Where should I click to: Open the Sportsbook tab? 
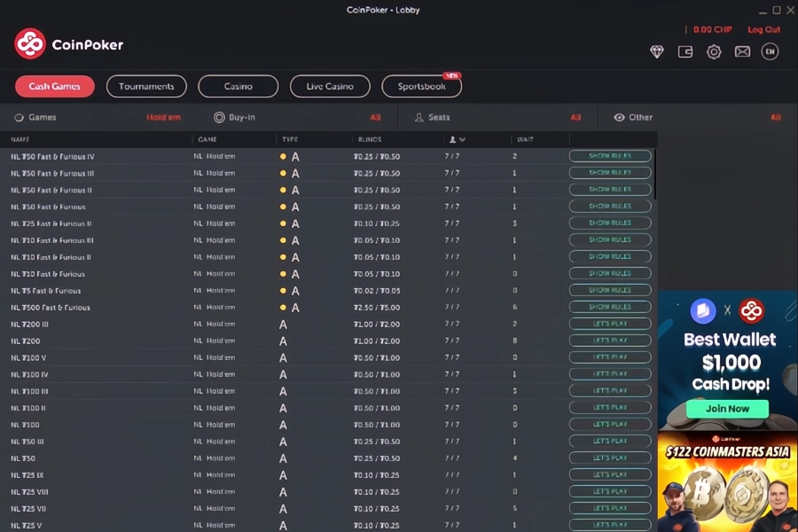[x=421, y=86]
